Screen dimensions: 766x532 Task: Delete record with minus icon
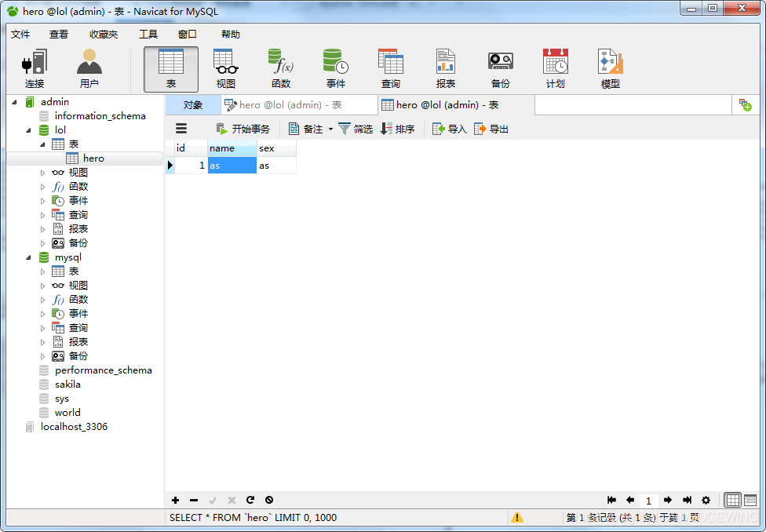pos(194,500)
